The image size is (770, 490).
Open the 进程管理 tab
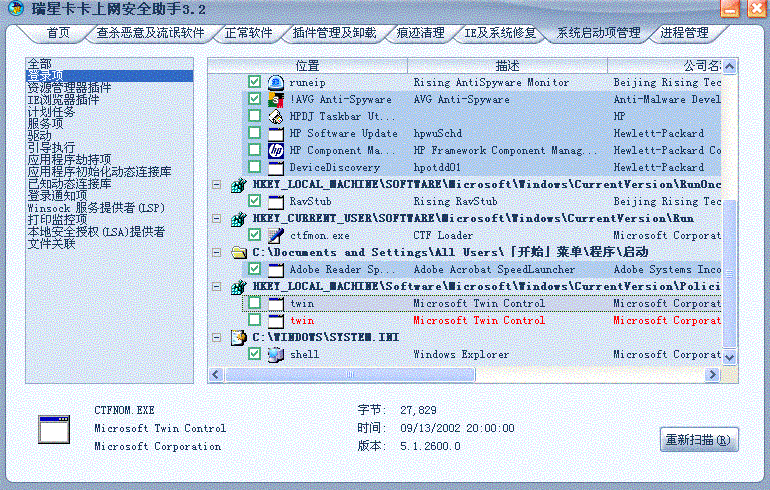[685, 33]
